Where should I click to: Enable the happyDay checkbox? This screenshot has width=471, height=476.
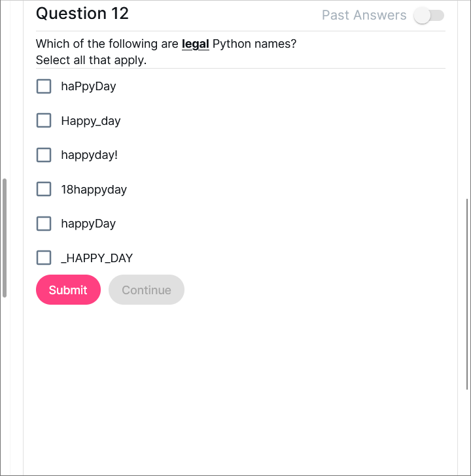pyautogui.click(x=44, y=224)
